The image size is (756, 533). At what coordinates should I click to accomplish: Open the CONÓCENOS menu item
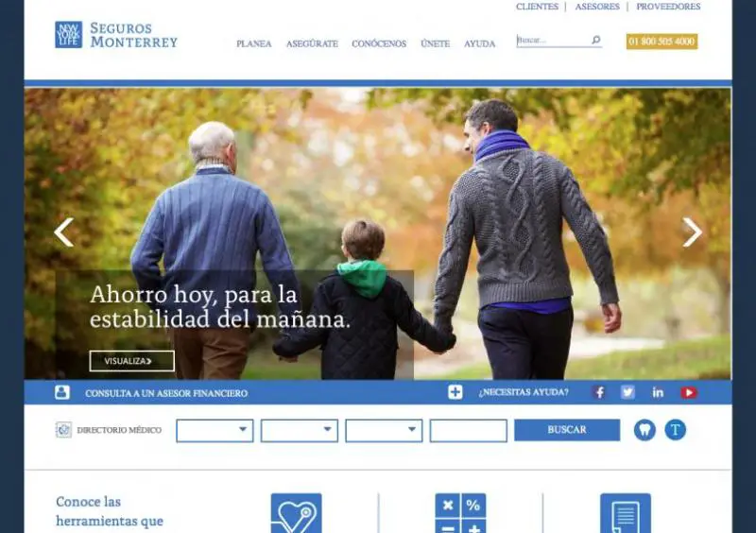(x=379, y=43)
